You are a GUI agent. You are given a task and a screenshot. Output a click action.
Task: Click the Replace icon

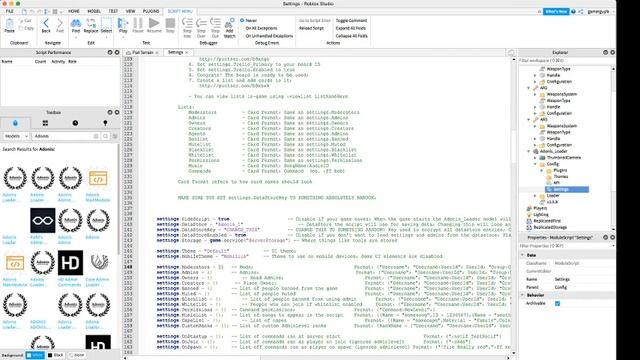coord(91,23)
